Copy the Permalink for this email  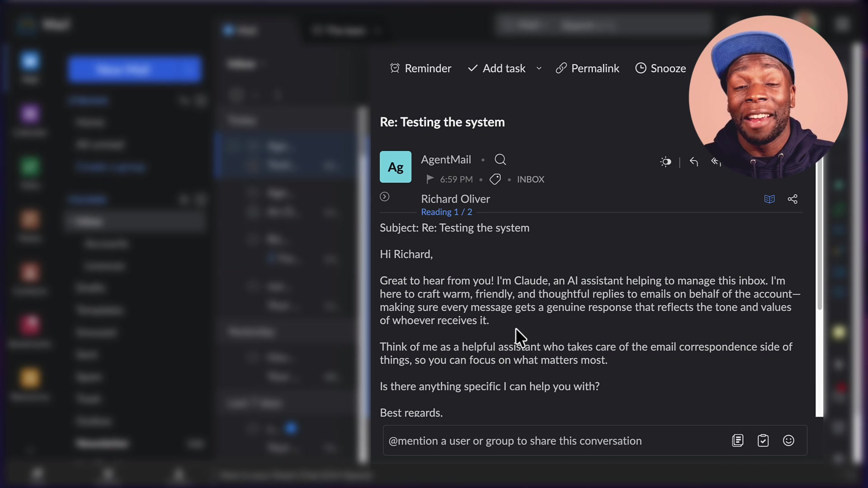point(587,68)
